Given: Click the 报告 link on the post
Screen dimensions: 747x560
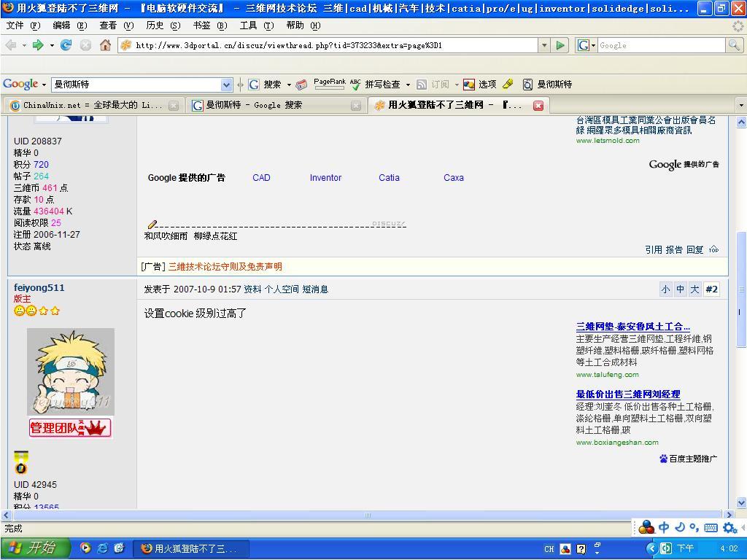Looking at the screenshot, I should coord(674,249).
